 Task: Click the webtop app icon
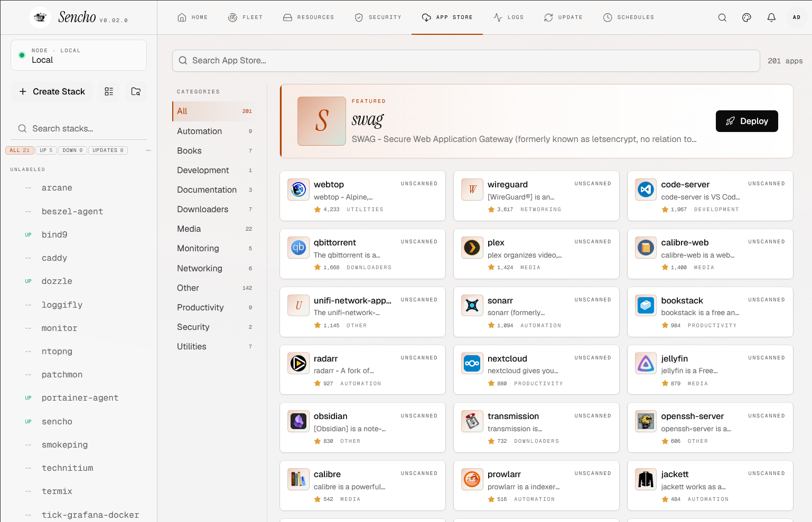[x=298, y=189]
